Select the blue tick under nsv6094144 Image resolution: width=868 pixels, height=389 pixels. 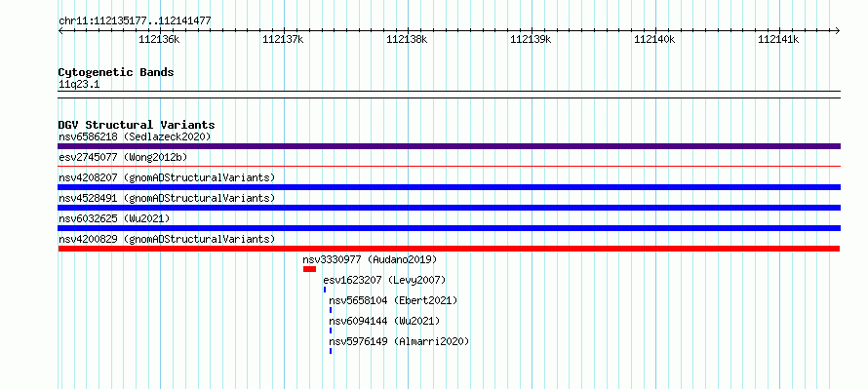[x=331, y=331]
